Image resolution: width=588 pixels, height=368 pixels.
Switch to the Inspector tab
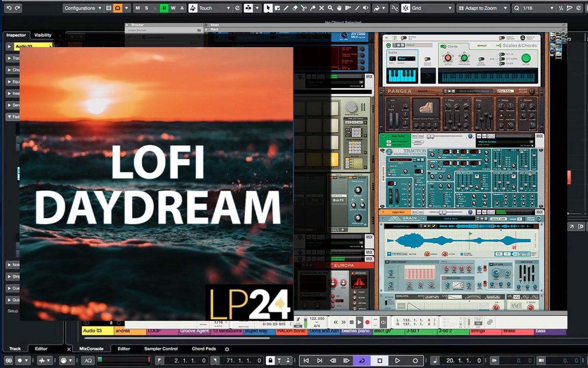tap(16, 35)
